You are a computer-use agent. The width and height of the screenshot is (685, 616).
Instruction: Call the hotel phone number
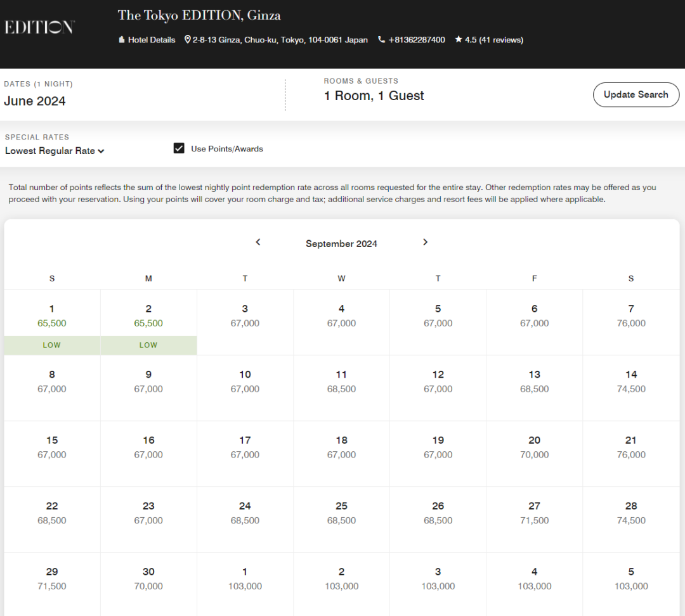point(411,40)
